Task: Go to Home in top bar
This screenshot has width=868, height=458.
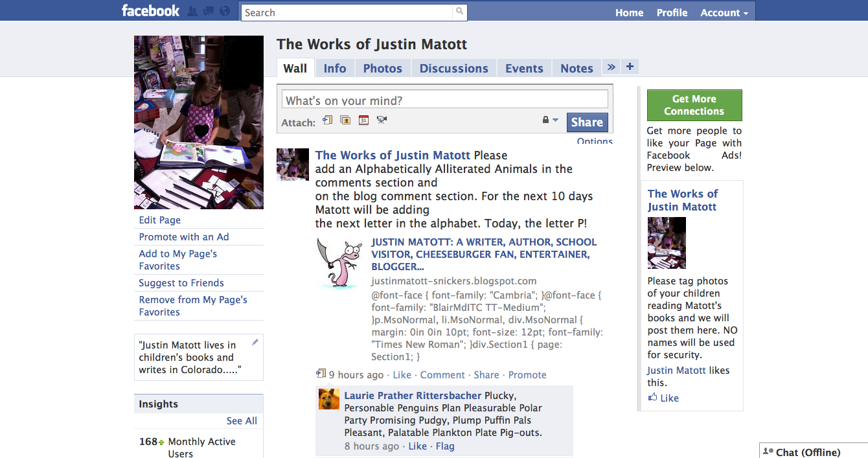Action: 630,12
